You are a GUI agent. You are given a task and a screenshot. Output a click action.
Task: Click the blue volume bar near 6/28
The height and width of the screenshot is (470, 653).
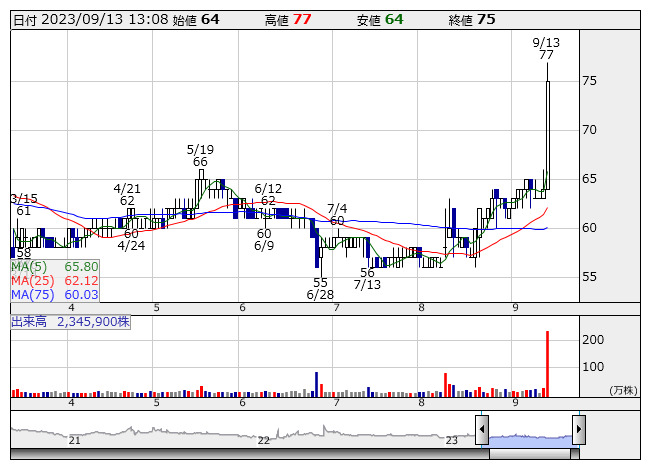317,384
